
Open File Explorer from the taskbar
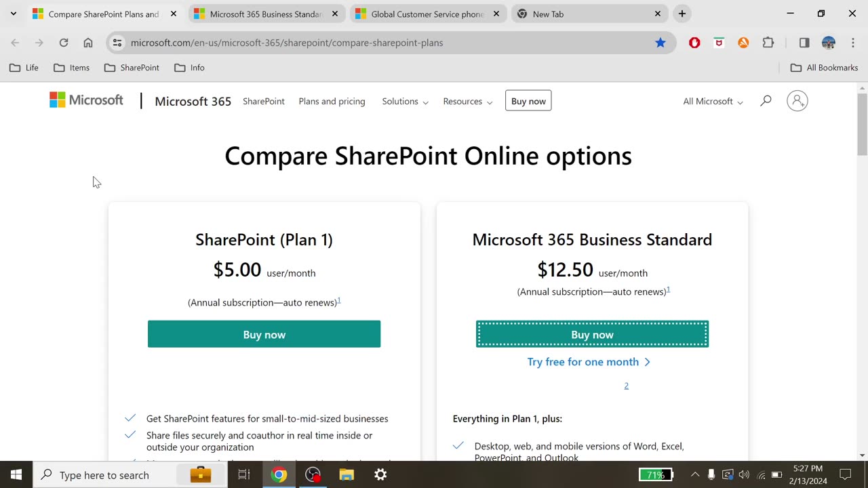347,474
